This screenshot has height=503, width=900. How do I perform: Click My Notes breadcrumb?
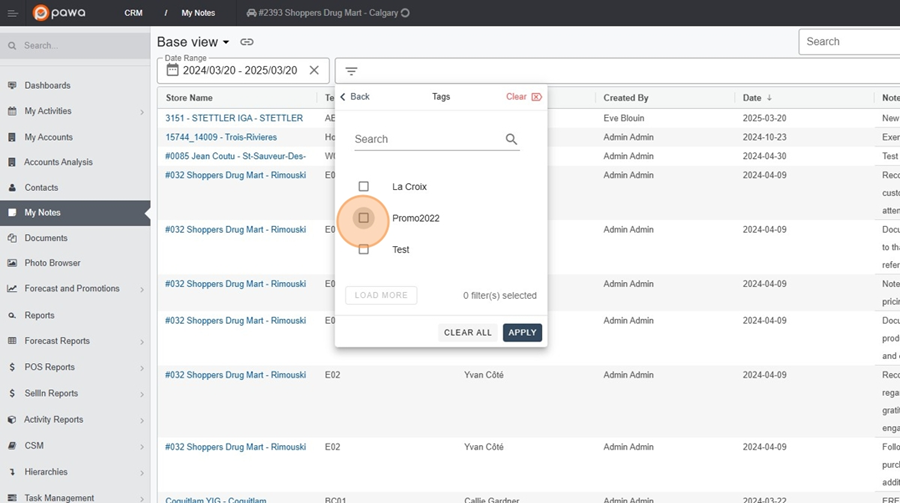tap(198, 13)
